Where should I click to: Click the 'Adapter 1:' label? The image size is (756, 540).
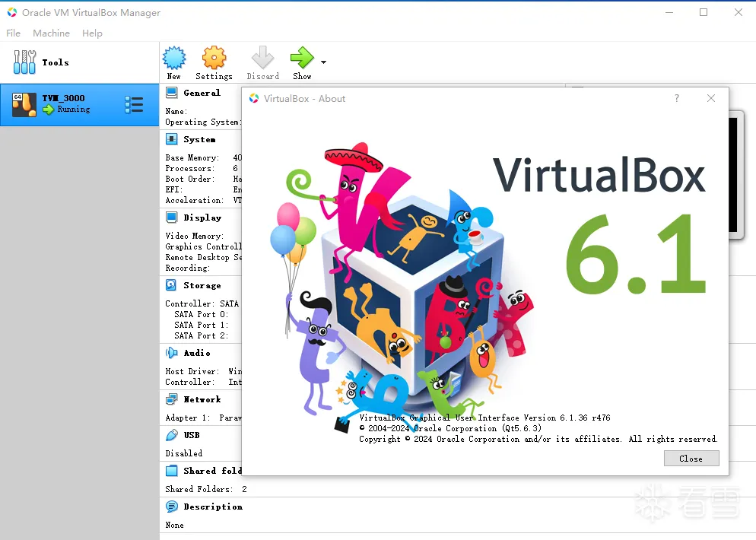tap(188, 418)
